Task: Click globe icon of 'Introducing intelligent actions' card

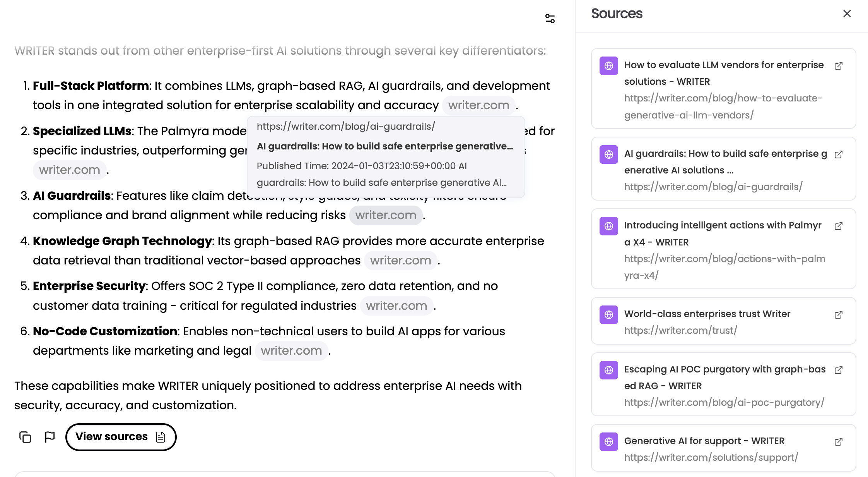Action: tap(608, 226)
